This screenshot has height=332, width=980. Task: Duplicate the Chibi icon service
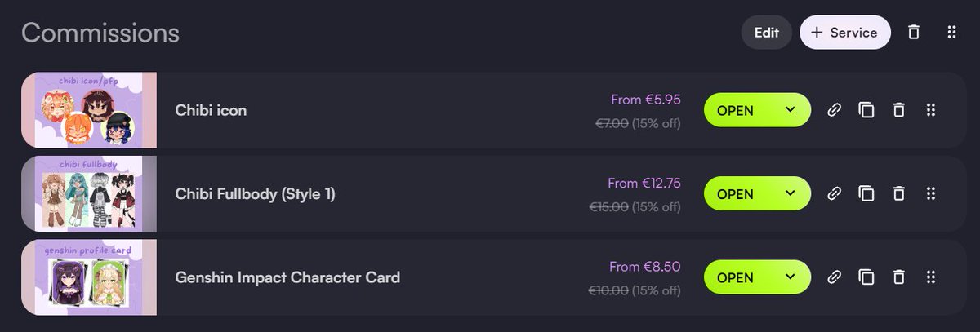click(x=866, y=110)
